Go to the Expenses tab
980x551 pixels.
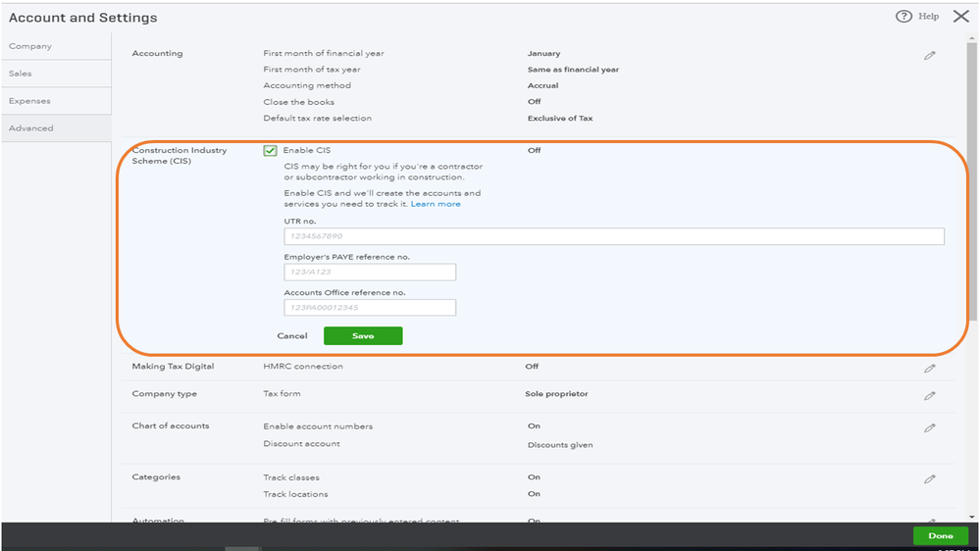pos(30,101)
